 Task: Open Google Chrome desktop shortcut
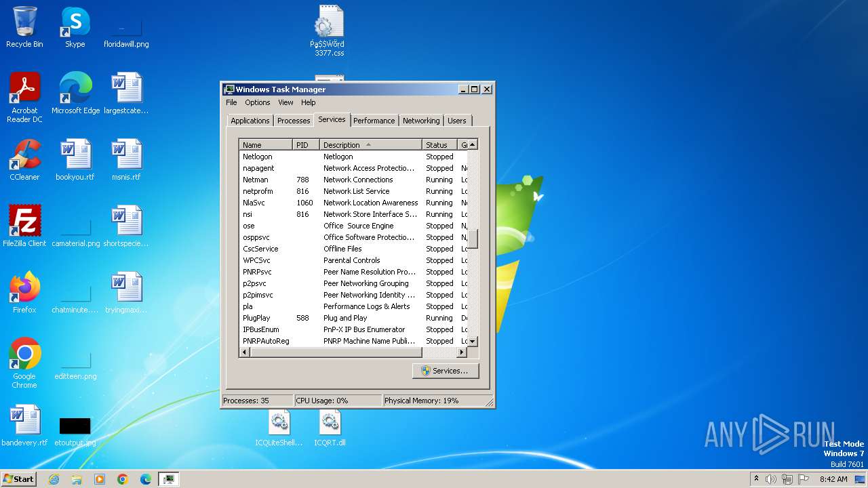24,363
